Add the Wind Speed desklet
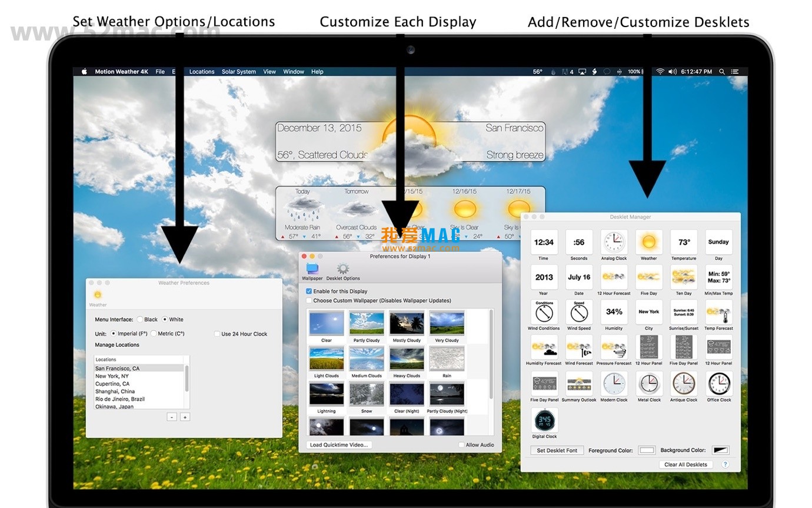 [578, 313]
